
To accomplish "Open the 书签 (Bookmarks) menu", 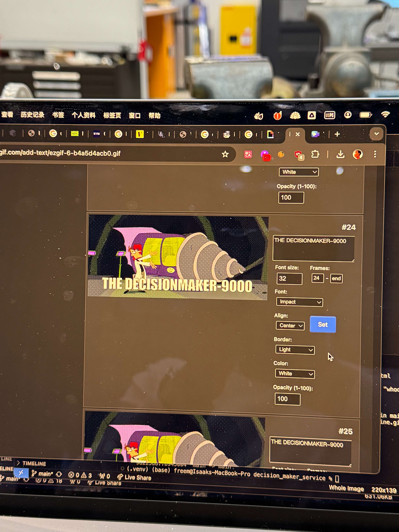I will [x=58, y=115].
